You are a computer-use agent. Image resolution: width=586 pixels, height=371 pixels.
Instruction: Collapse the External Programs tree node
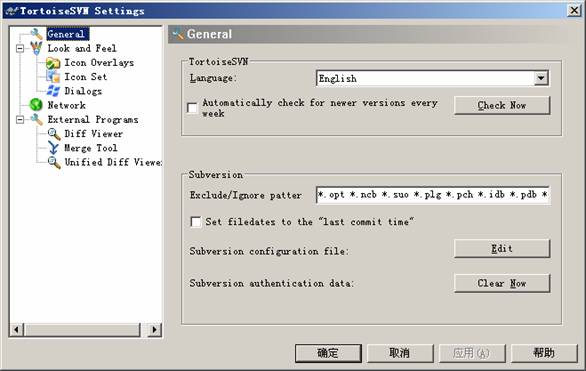(20, 120)
